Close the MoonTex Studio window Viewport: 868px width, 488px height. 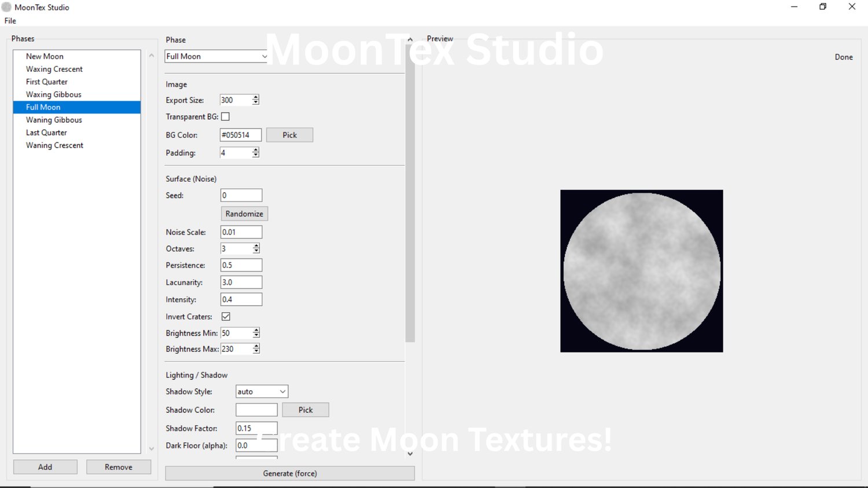click(x=852, y=7)
